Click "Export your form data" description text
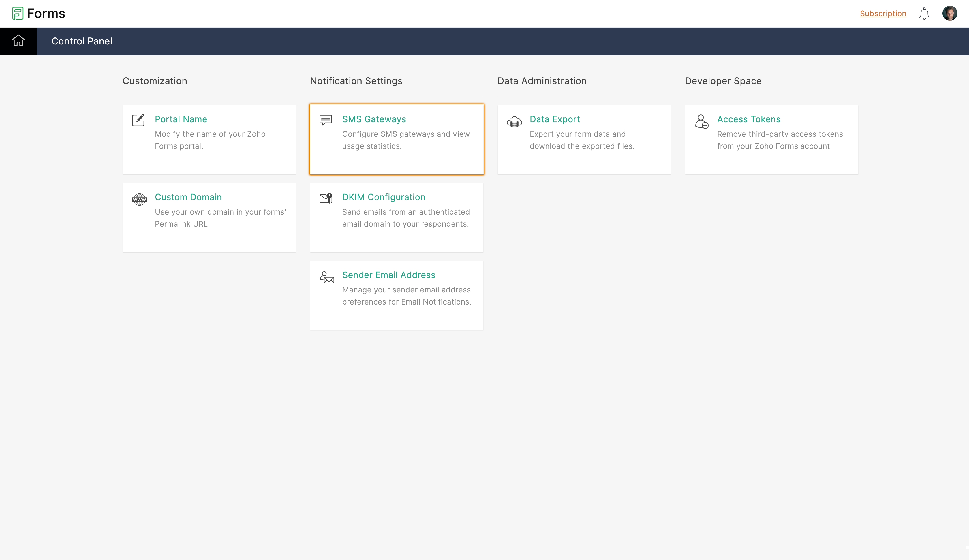 [x=582, y=140]
